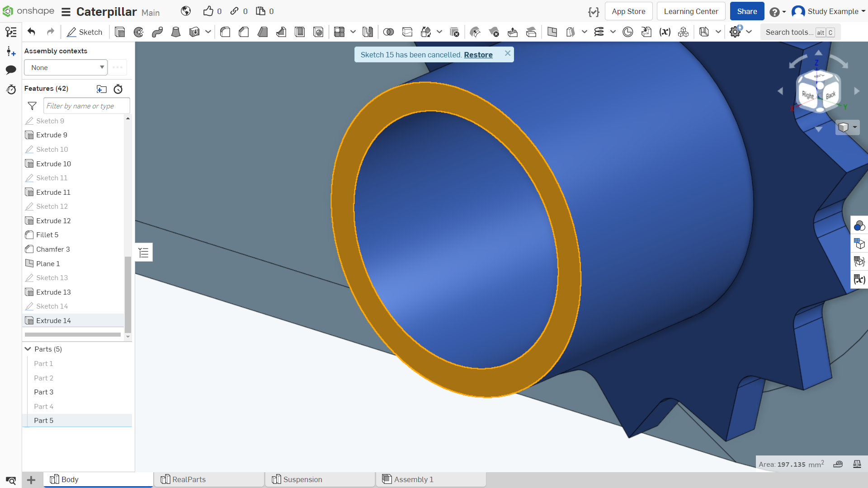The width and height of the screenshot is (868, 488).
Task: Open the Variable (x) tool
Action: (665, 32)
